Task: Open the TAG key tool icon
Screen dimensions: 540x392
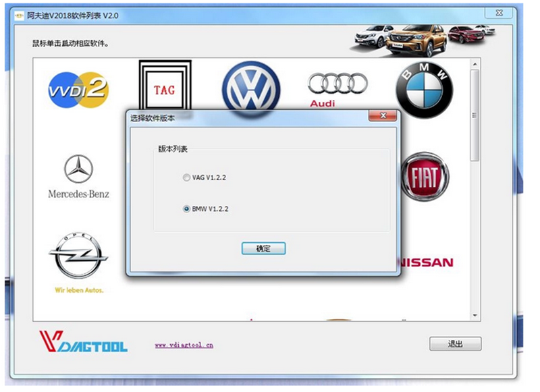Action: [x=165, y=86]
